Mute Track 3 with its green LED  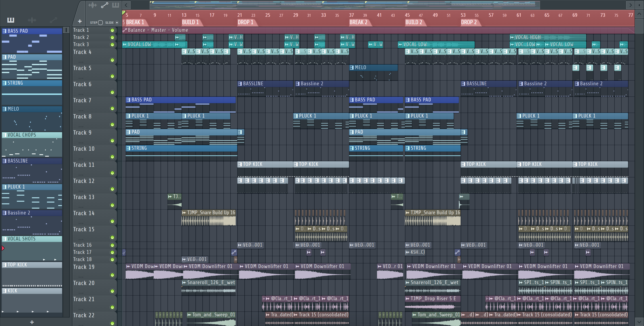point(112,45)
